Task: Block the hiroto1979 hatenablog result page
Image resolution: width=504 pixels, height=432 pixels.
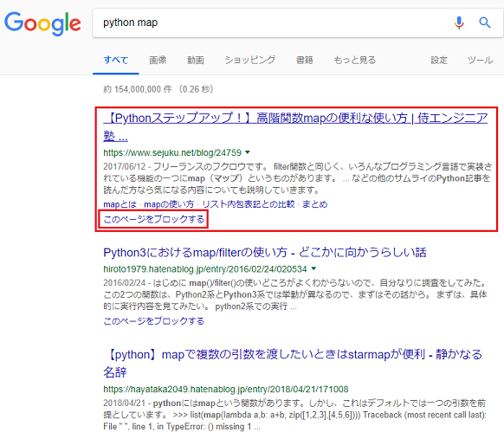Action: [153, 321]
